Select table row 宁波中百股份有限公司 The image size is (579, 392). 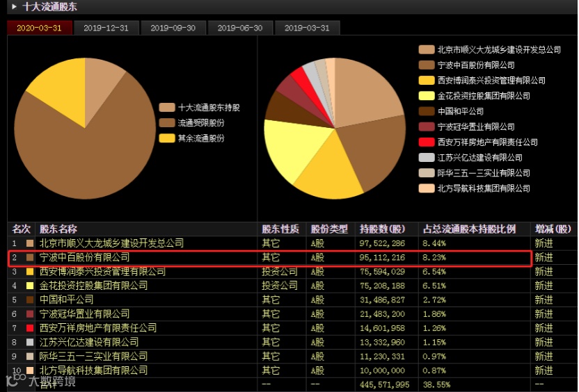pos(292,257)
